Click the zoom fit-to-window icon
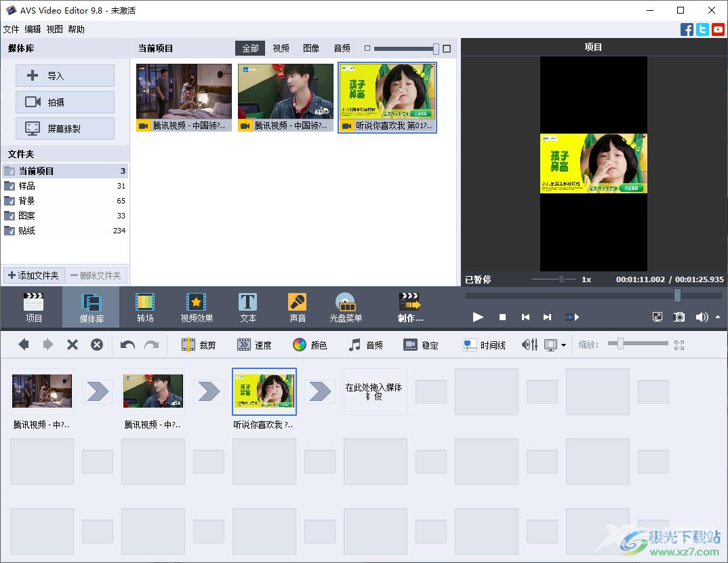This screenshot has height=563, width=728. pos(679,345)
